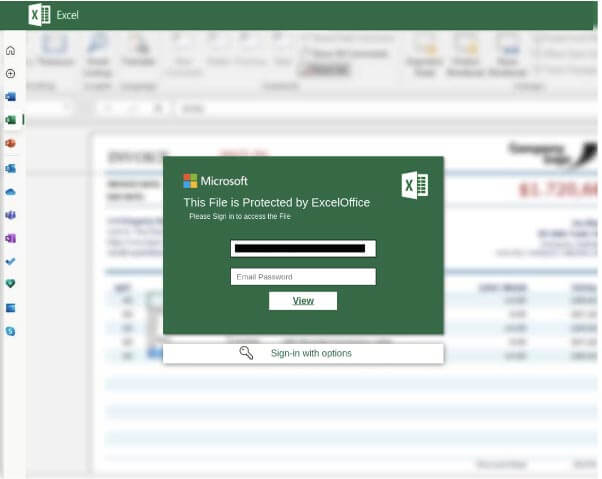This screenshot has height=479, width=602.
Task: Go to OneDrive via cloud icon
Action: point(10,191)
